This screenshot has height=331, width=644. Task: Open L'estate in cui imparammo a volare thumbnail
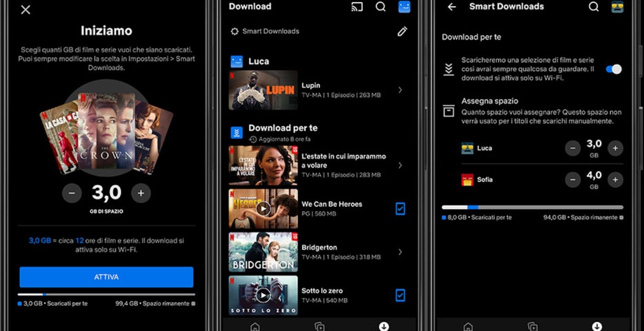263,165
